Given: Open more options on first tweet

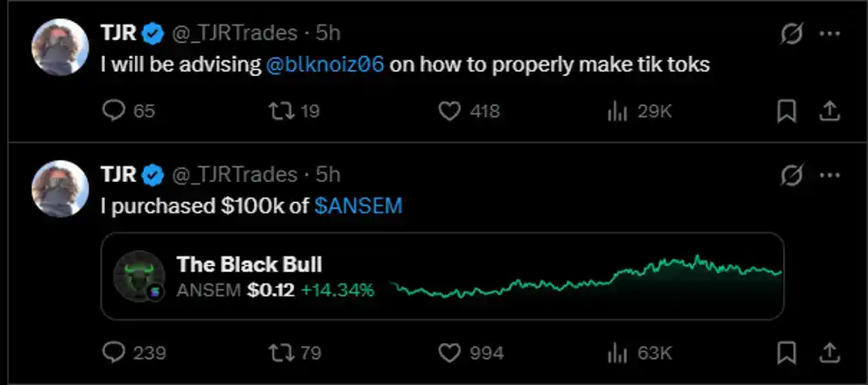Looking at the screenshot, I should point(829,34).
